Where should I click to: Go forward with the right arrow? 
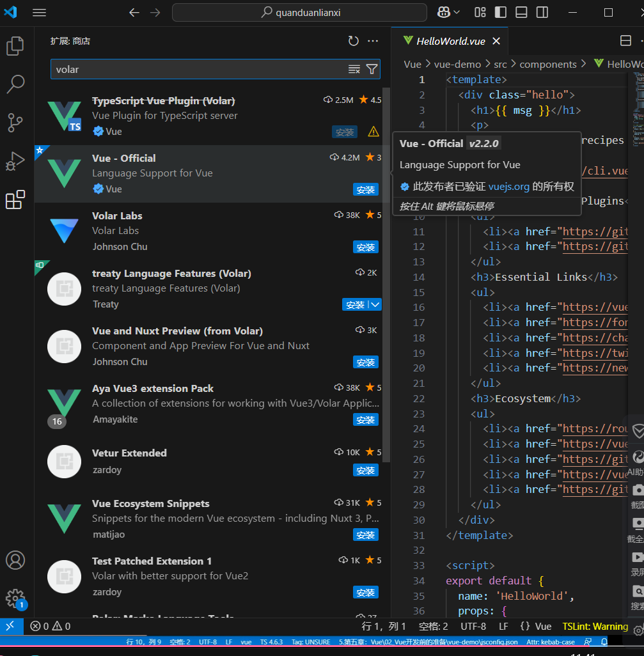pos(155,13)
